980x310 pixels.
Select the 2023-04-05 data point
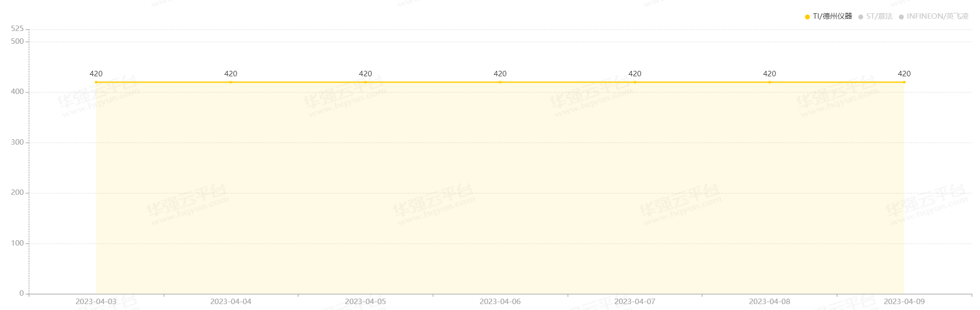(366, 82)
